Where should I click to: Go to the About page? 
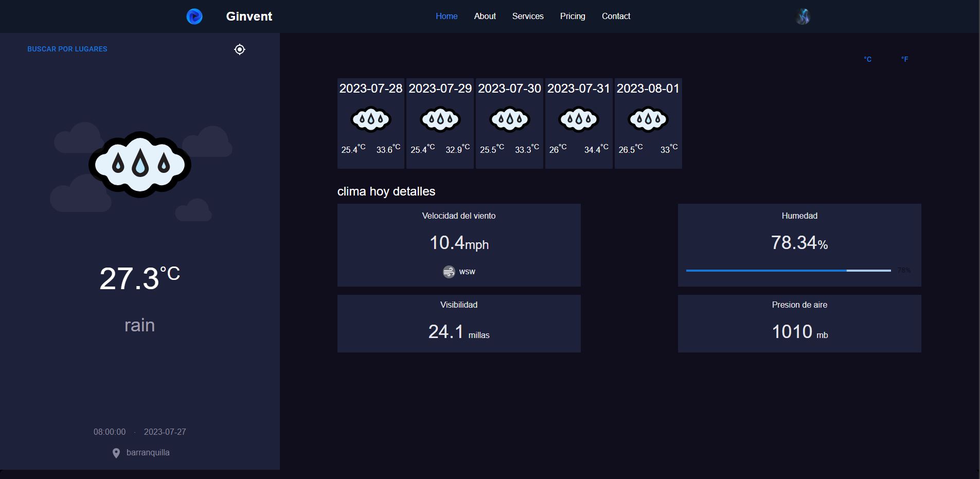click(x=485, y=16)
